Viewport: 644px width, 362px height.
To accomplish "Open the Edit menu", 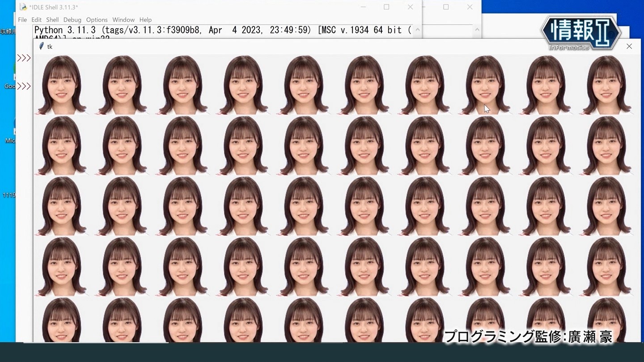I will [x=36, y=20].
